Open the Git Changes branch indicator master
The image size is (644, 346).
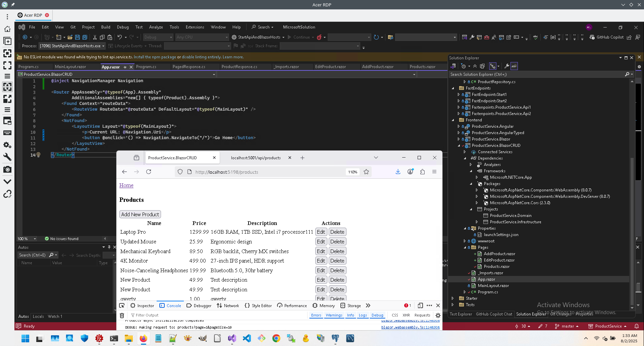coord(567,326)
